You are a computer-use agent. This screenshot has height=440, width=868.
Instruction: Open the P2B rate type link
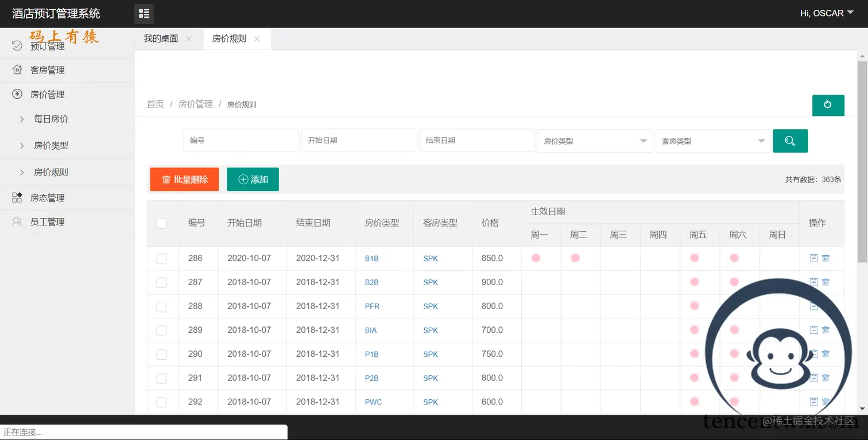372,378
